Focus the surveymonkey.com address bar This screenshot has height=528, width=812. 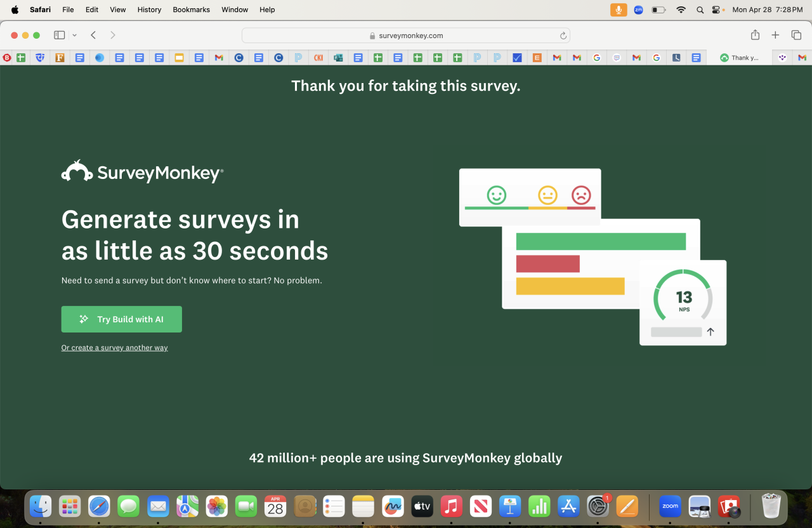click(406, 36)
